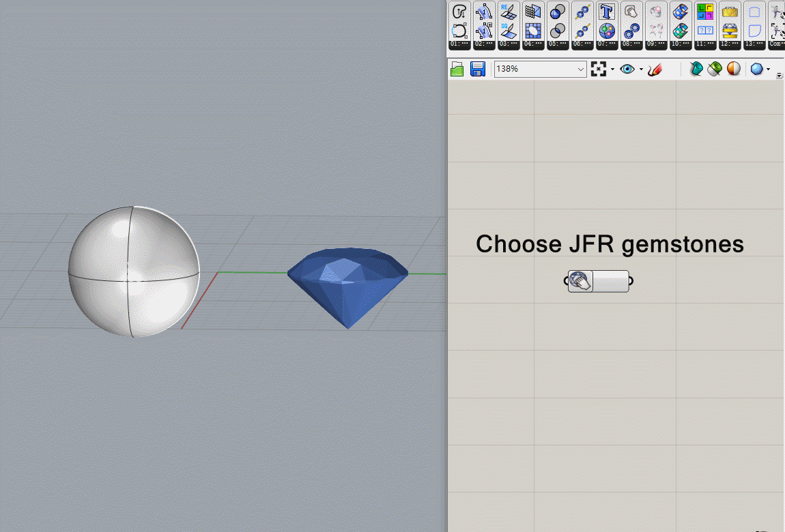Open a file with the green folder icon
This screenshot has width=785, height=532.
(457, 69)
